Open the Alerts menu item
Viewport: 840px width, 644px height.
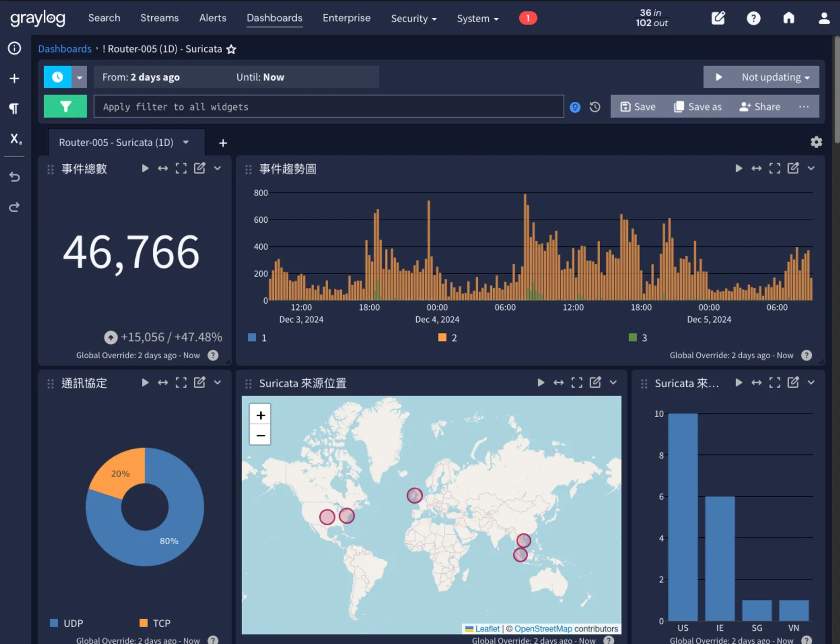pyautogui.click(x=213, y=18)
